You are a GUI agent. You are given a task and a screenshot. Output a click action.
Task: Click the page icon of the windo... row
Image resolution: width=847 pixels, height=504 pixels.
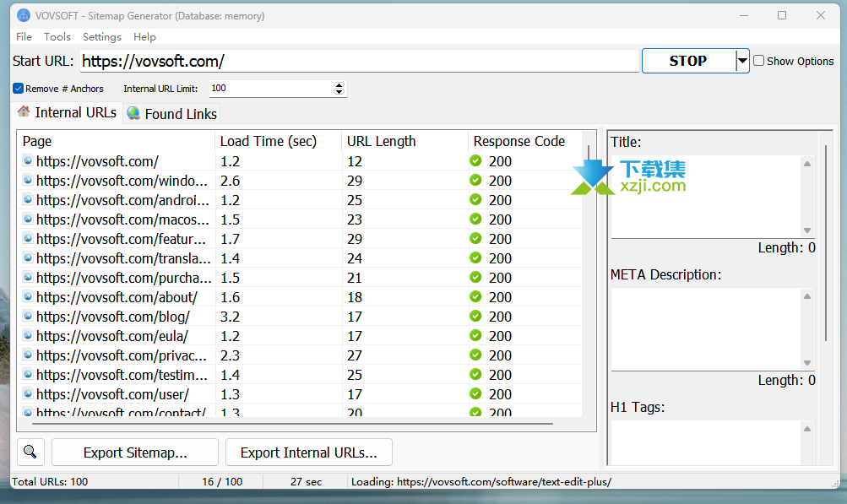click(x=28, y=180)
